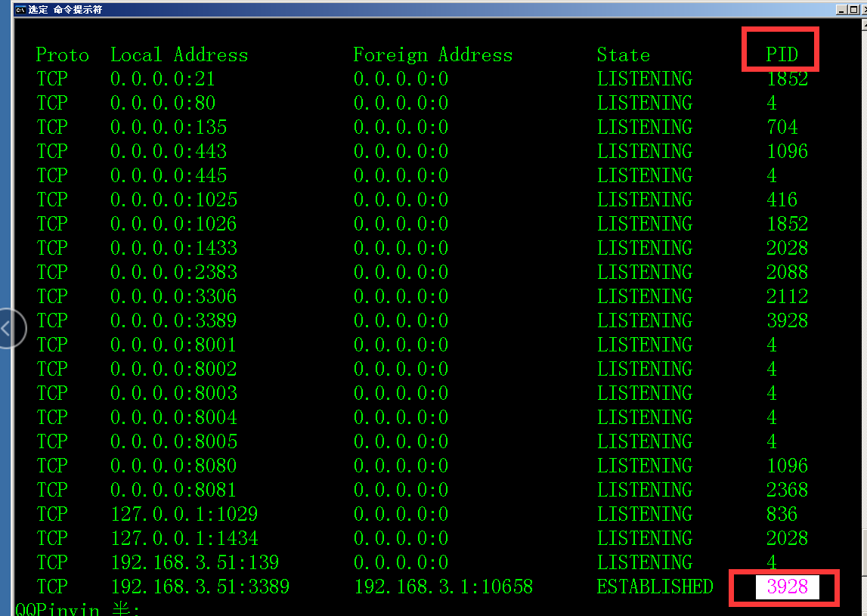Click foreign address 192.168.3.1:10658

click(x=444, y=587)
